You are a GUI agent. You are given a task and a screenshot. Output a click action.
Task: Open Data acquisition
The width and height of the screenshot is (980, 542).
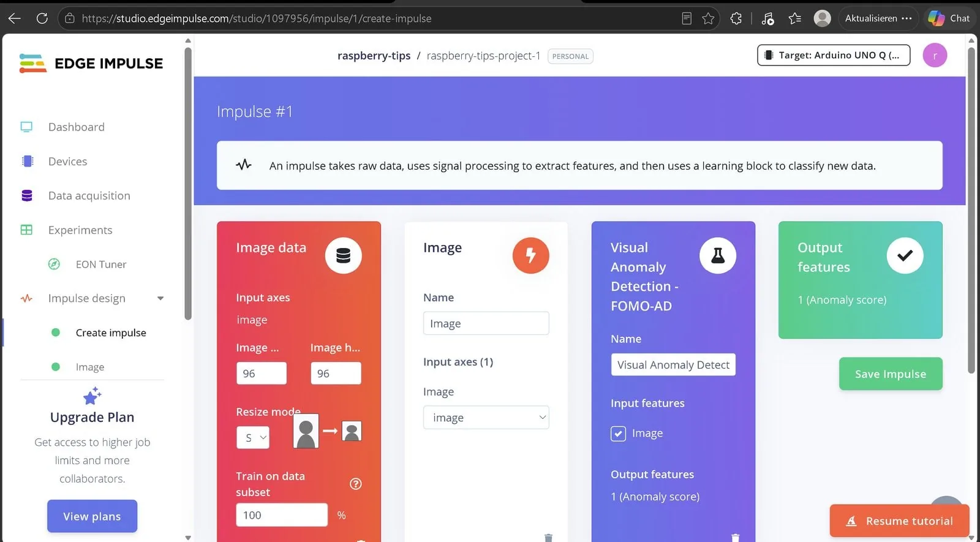(89, 195)
